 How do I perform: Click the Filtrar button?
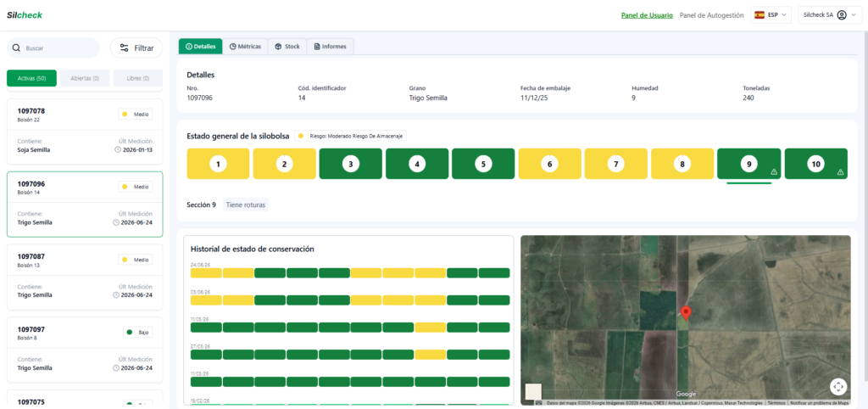point(136,48)
